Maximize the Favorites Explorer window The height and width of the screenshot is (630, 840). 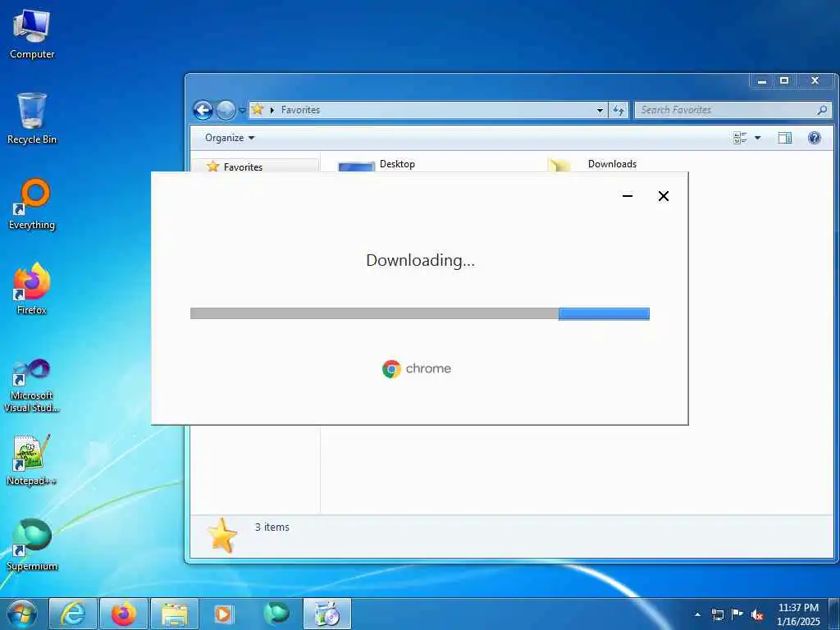click(784, 81)
